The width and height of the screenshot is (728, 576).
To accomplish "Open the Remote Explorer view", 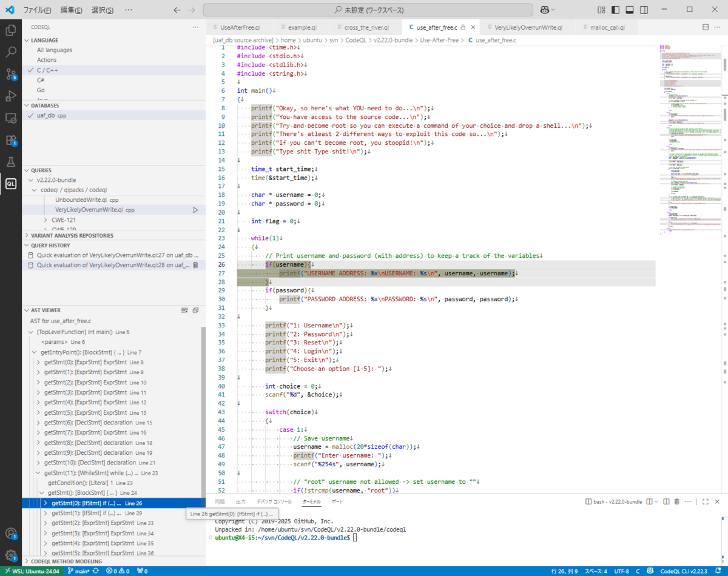I will (11, 118).
